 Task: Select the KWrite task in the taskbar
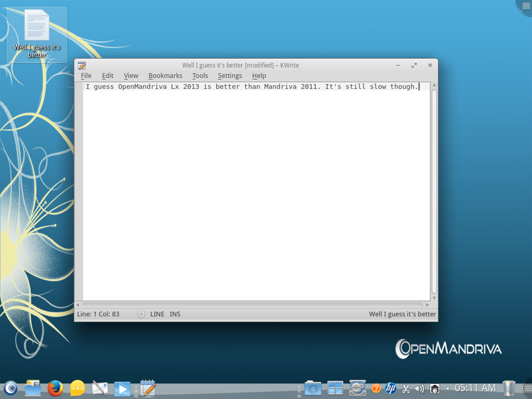(x=148, y=388)
